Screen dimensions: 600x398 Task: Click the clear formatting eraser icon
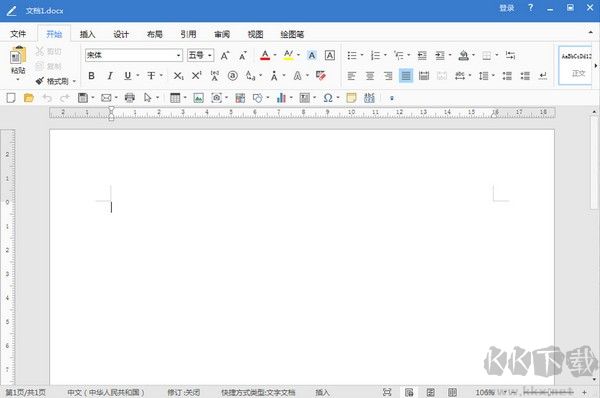[321, 75]
